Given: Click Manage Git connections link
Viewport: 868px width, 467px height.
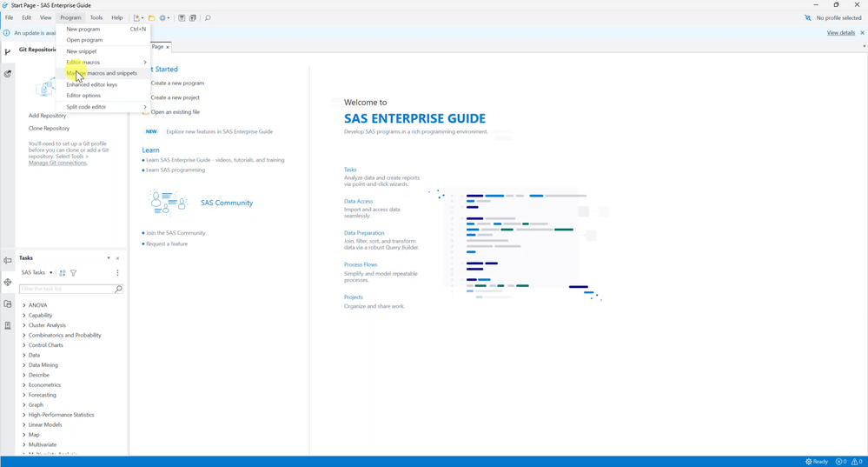Looking at the screenshot, I should [58, 163].
